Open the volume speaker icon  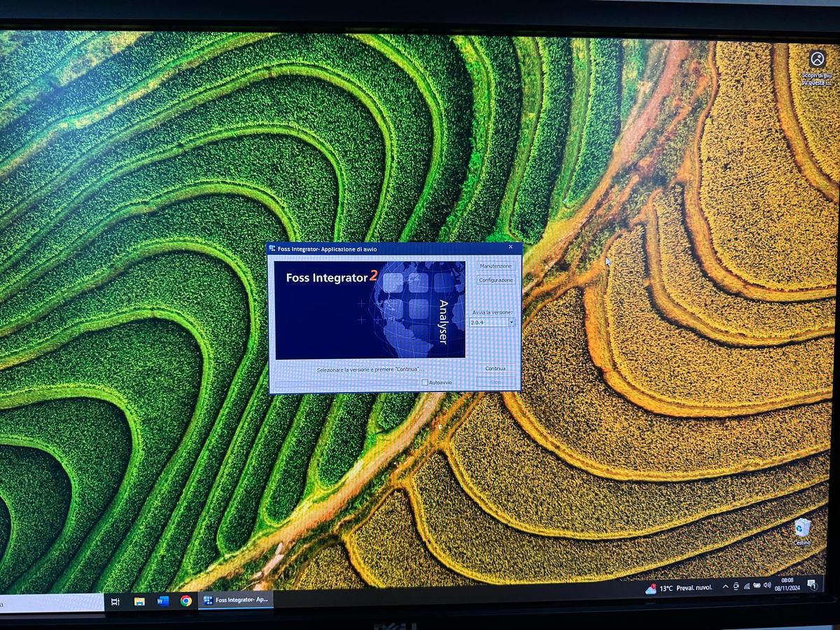[766, 584]
